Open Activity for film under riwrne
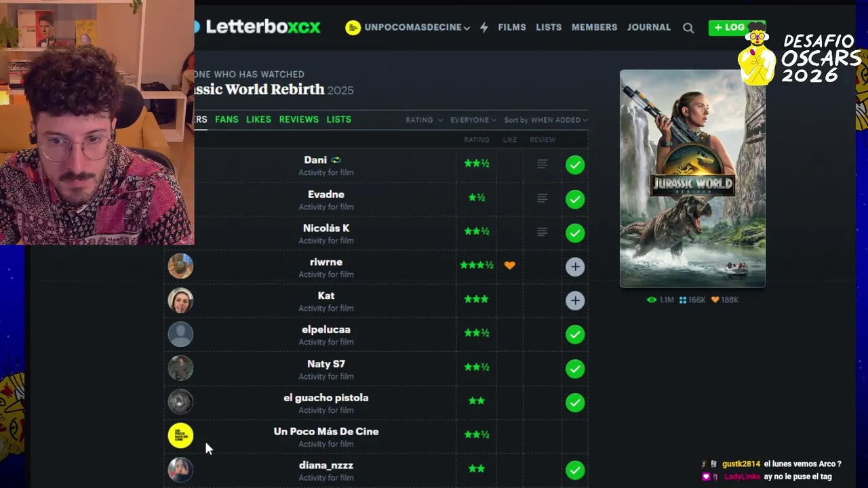868x488 pixels. pyautogui.click(x=326, y=274)
